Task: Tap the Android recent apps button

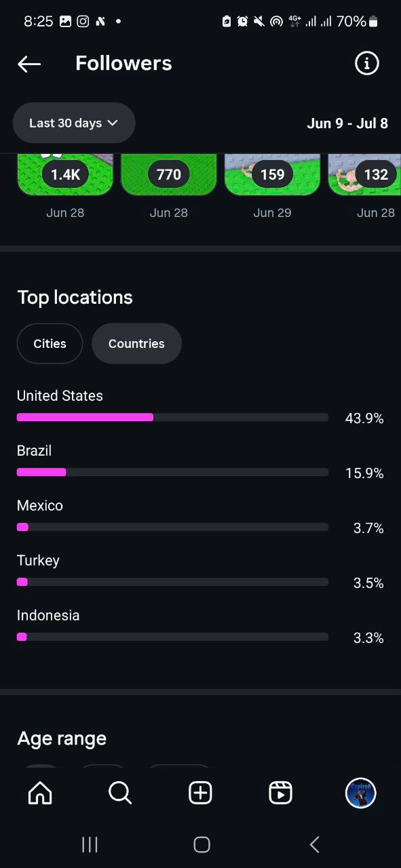Action: click(x=90, y=844)
